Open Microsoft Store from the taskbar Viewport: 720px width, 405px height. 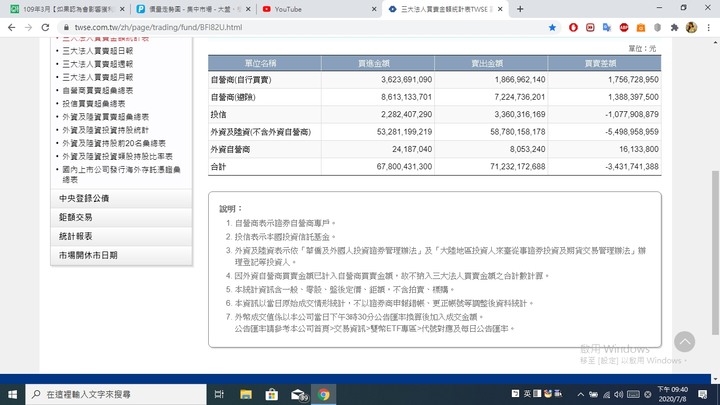[271, 394]
